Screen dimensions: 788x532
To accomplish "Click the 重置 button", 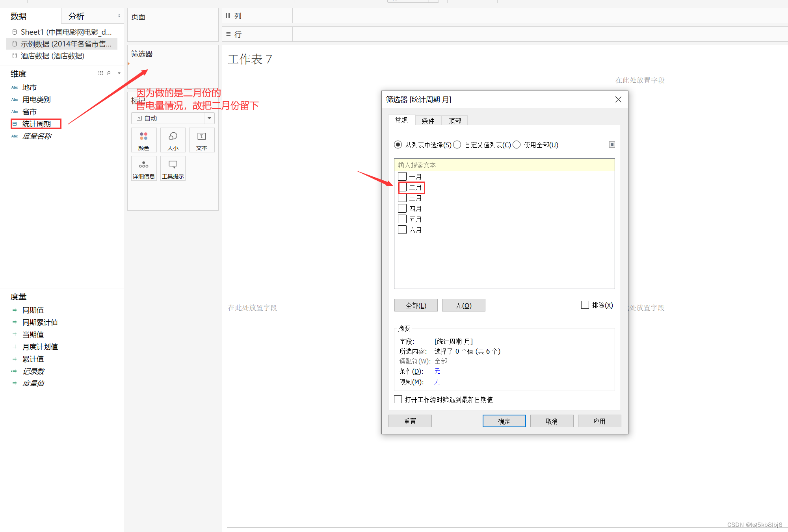I will [410, 421].
